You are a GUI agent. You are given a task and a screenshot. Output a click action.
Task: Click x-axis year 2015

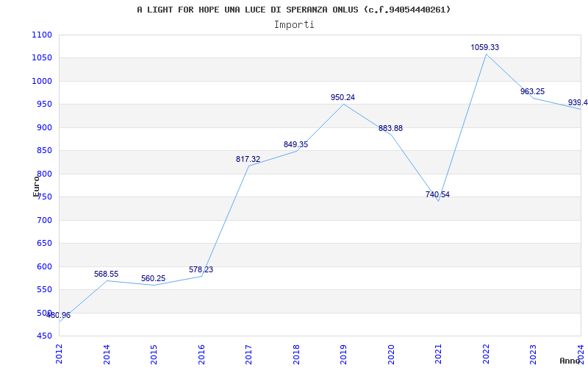pyautogui.click(x=154, y=354)
